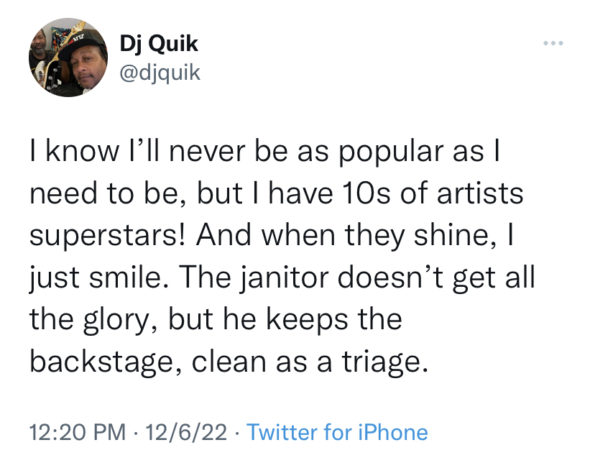This screenshot has width=595, height=463.
Task: Click the word glory in the tweet
Action: tap(115, 320)
